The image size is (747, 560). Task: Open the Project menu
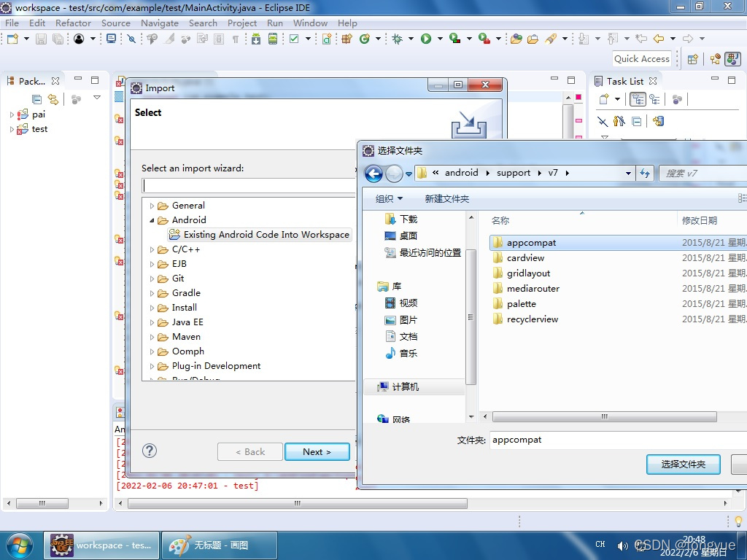[x=242, y=23]
